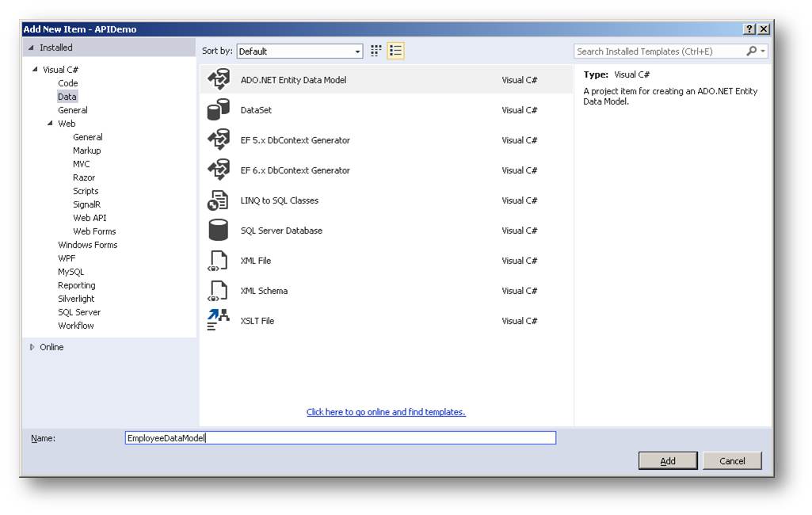Click the Cancel button
Image resolution: width=812 pixels, height=515 pixels.
point(732,460)
